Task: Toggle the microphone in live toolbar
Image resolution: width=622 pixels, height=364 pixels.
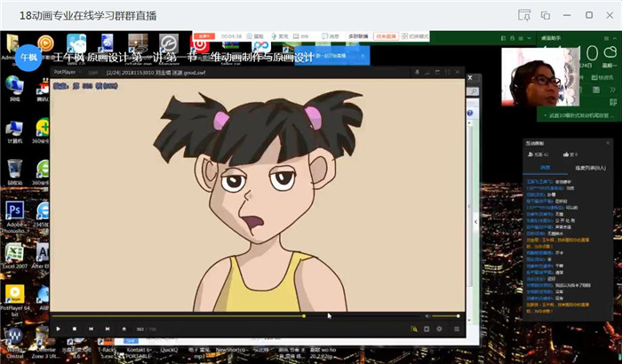Action: point(280,36)
